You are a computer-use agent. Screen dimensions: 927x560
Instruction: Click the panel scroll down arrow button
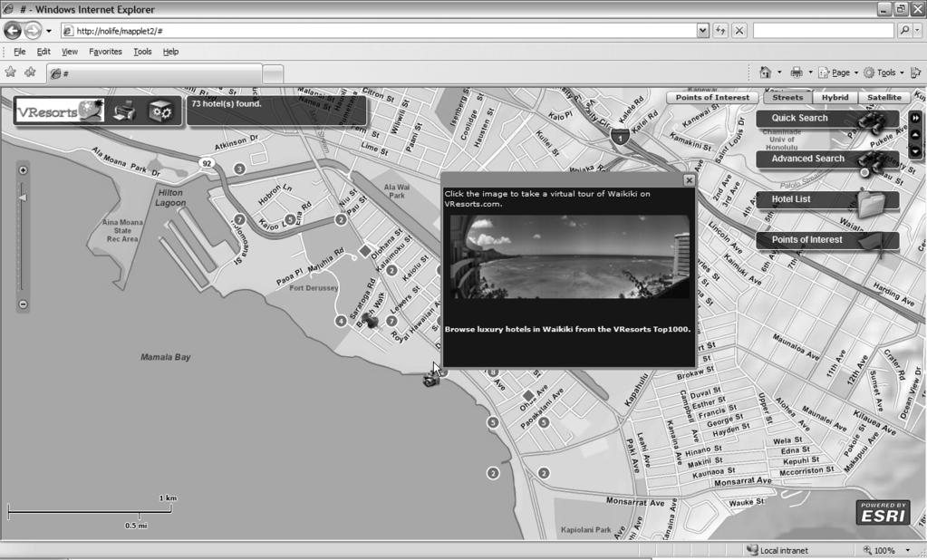point(916,151)
